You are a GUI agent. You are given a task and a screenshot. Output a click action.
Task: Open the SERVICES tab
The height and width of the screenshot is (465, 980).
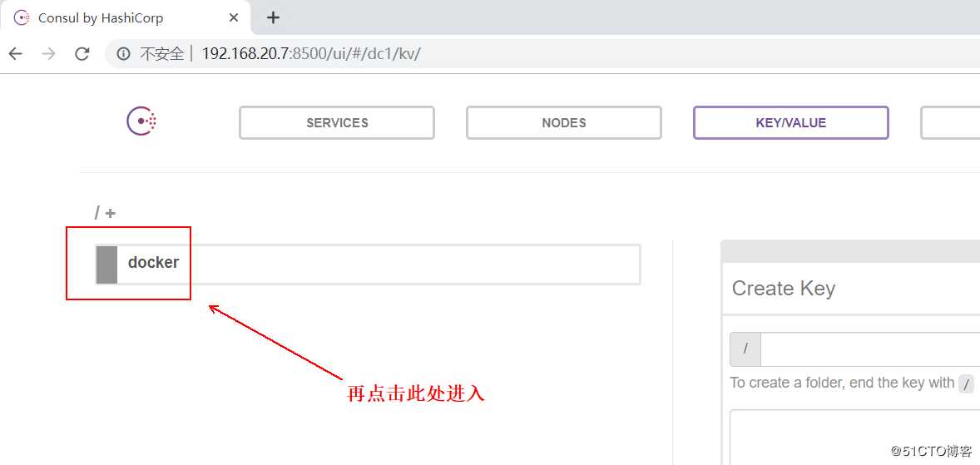point(337,122)
